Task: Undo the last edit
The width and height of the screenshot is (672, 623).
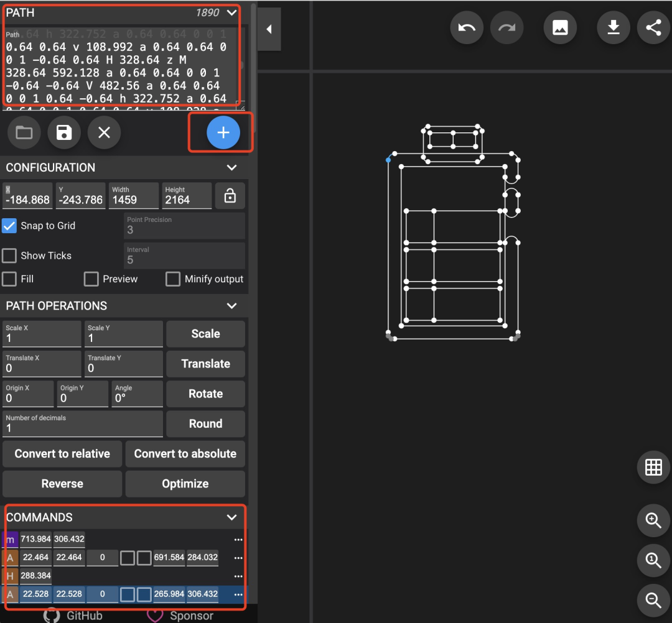Action: click(x=467, y=28)
